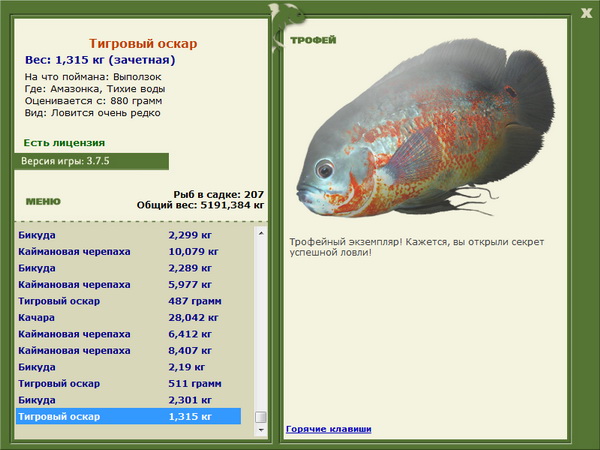Click the list scrollbar up arrow
The height and width of the screenshot is (450, 600).
point(261,233)
